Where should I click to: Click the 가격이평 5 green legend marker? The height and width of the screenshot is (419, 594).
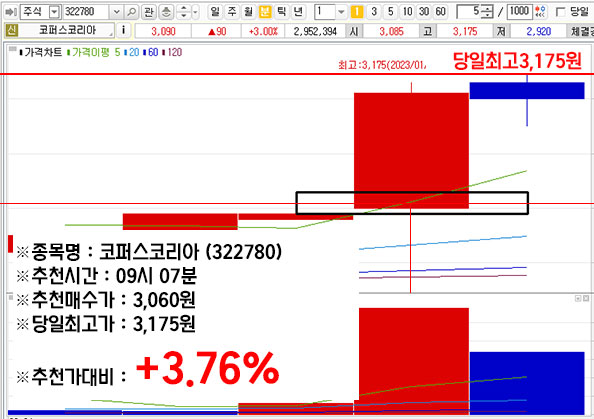[x=69, y=52]
